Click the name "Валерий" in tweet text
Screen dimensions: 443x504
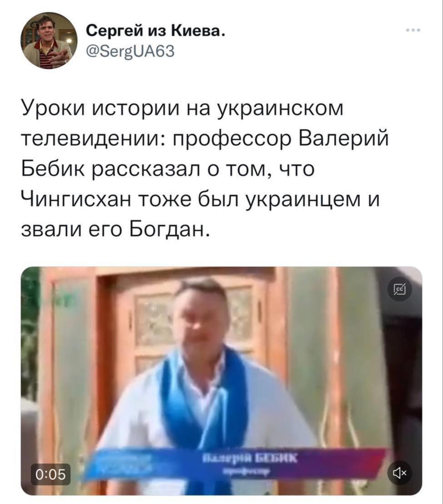[344, 139]
